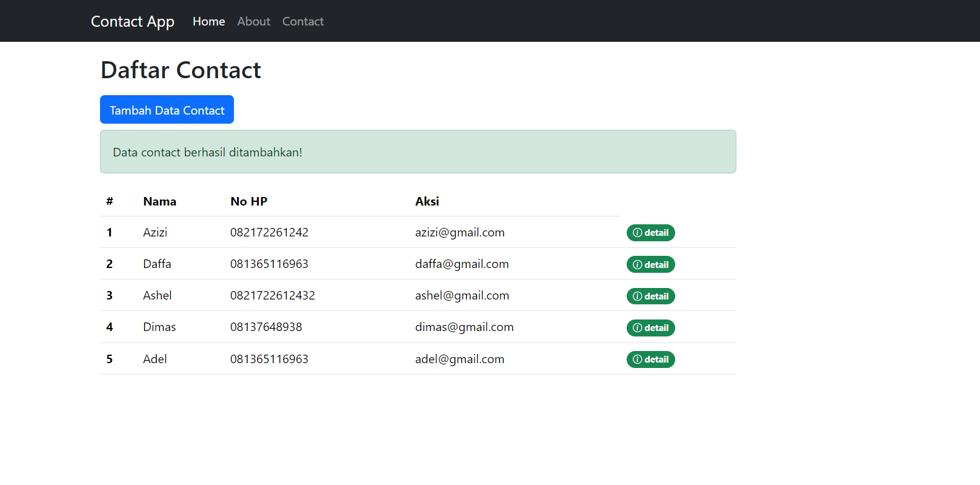View detail for Ashel

pos(650,296)
